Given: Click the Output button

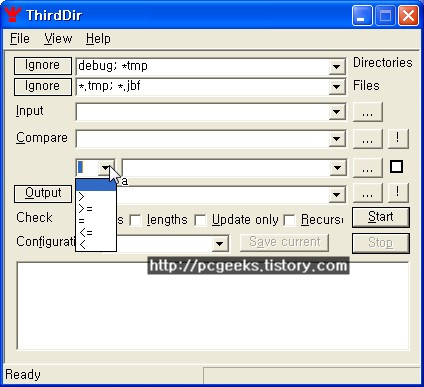Looking at the screenshot, I should [x=43, y=194].
